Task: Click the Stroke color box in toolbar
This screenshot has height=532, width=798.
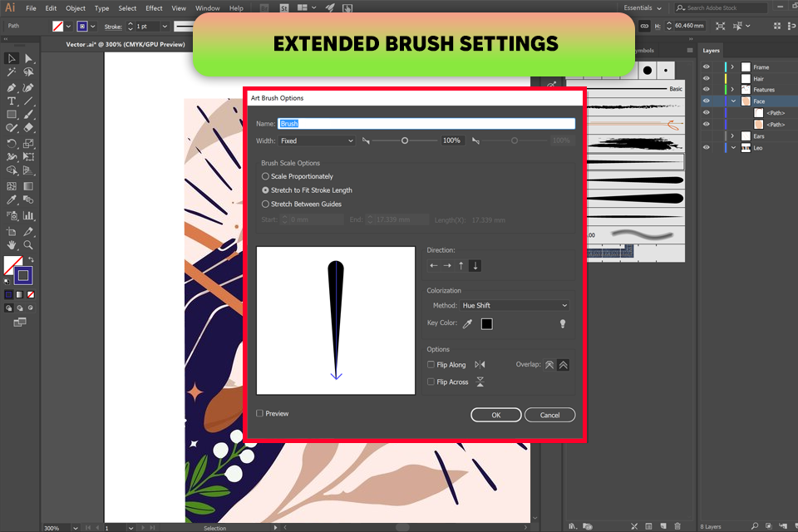Action: (23, 276)
